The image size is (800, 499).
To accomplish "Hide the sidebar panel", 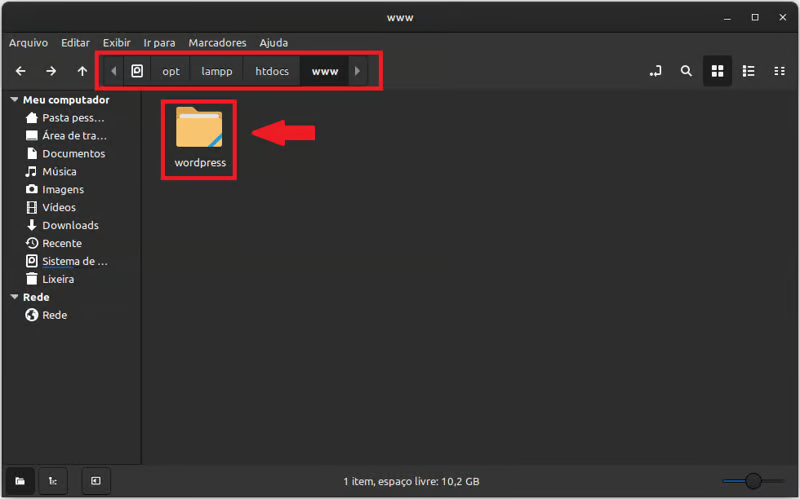I will coord(96,481).
